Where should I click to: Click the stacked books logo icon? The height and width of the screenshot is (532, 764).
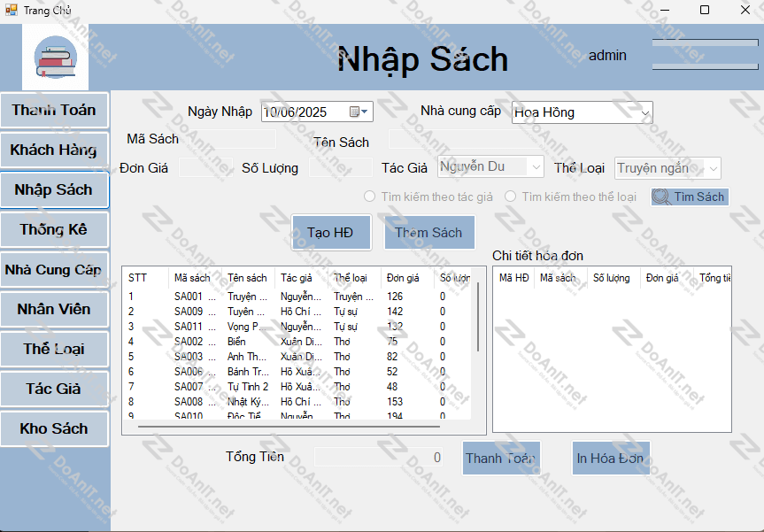pyautogui.click(x=56, y=57)
